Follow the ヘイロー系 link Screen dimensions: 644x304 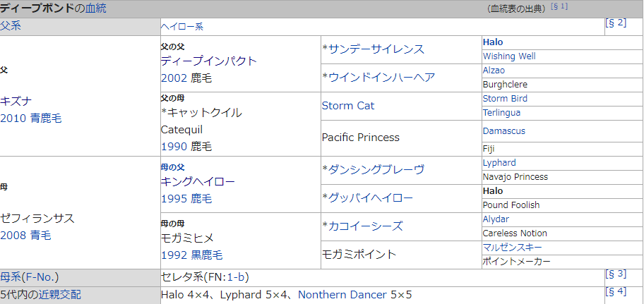coord(181,27)
